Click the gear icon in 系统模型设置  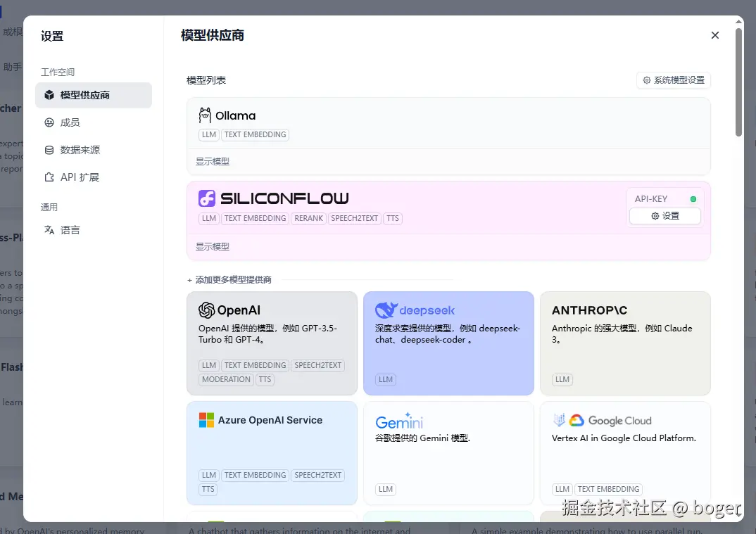point(647,80)
